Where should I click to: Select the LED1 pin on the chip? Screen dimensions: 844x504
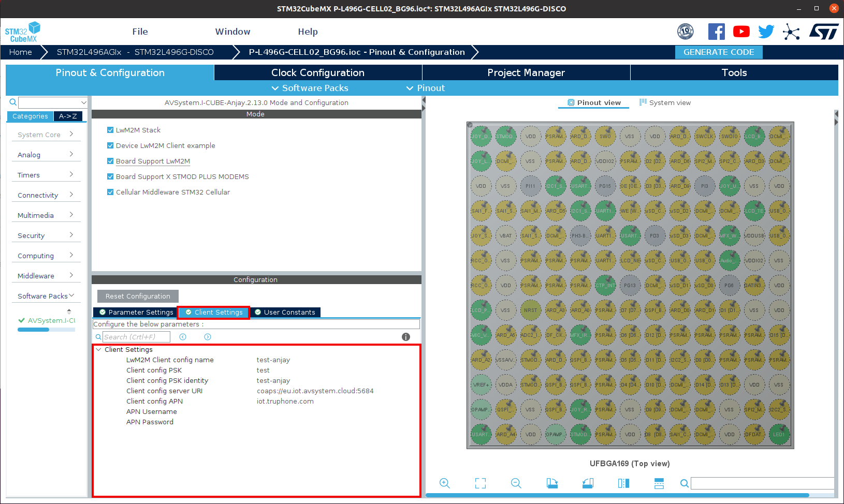pos(779,435)
